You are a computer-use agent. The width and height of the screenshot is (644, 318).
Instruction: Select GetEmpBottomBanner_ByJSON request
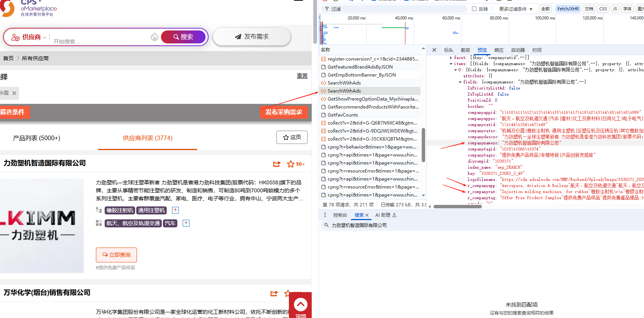coord(370,75)
